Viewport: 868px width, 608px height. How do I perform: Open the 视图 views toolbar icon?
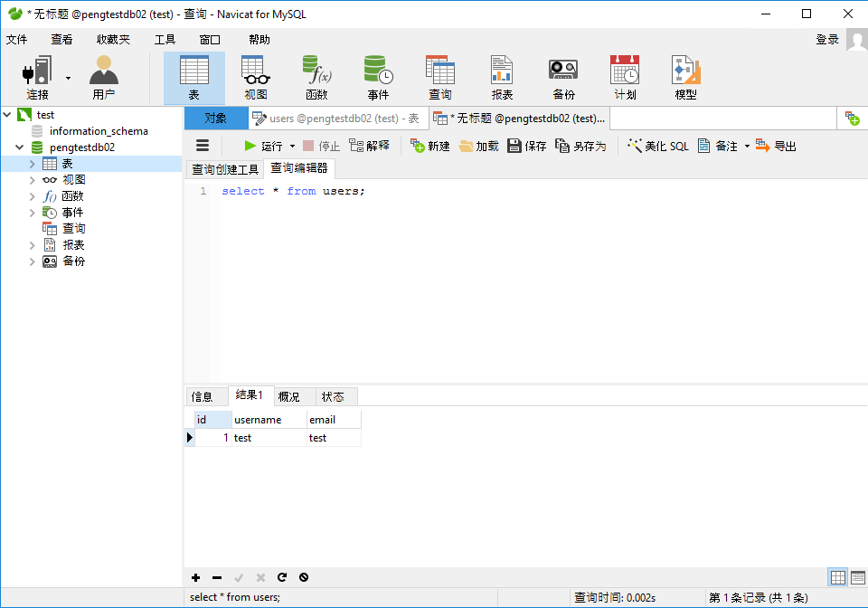click(x=256, y=78)
